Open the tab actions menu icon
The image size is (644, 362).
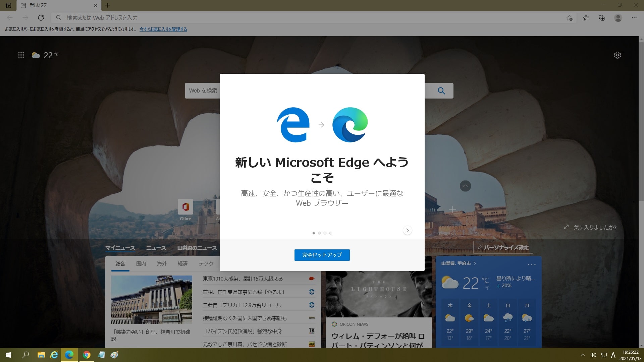point(9,5)
